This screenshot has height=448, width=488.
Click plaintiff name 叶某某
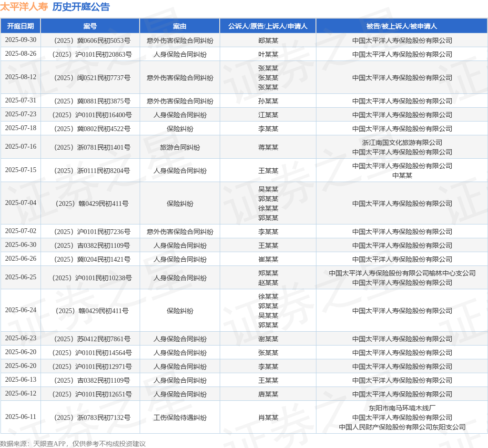click(268, 54)
